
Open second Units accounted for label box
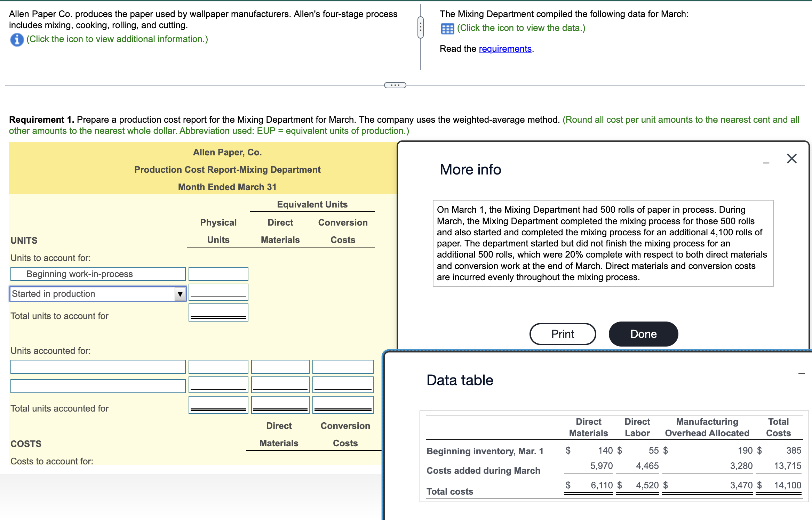(98, 386)
